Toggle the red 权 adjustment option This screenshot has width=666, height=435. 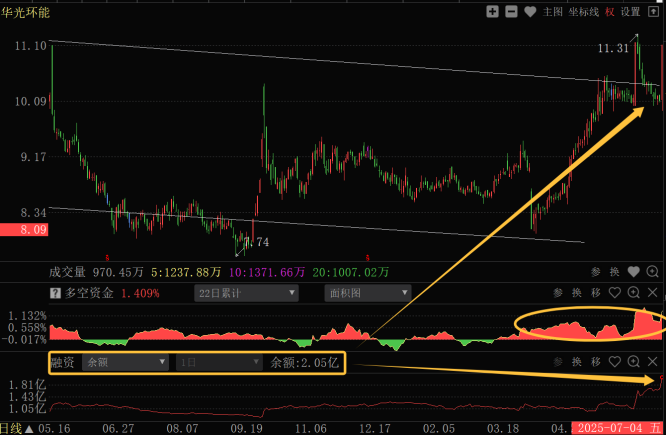pos(610,12)
